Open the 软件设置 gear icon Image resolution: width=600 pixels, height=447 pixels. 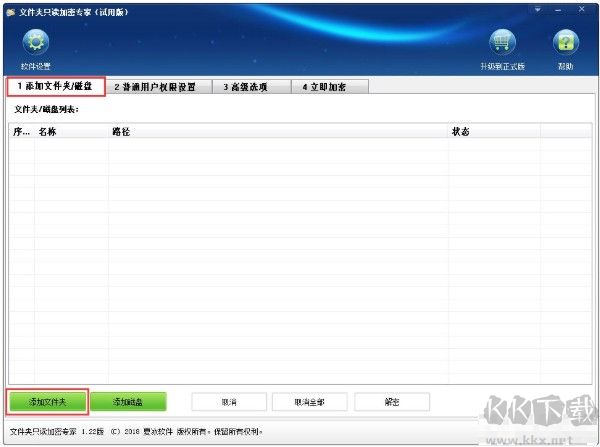[x=36, y=42]
